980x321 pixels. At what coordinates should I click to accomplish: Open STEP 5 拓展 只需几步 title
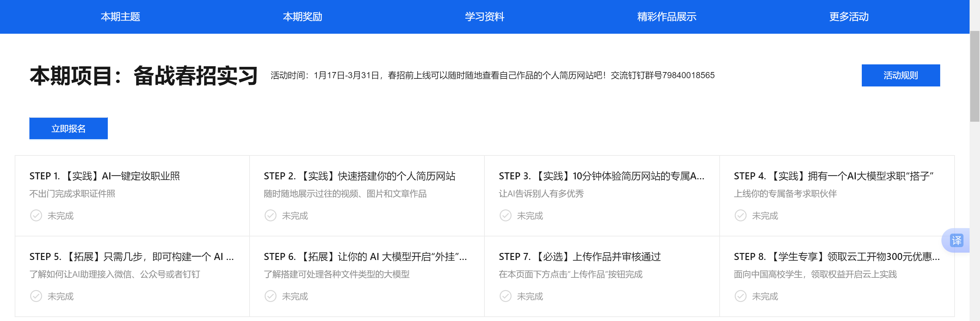[x=132, y=257]
